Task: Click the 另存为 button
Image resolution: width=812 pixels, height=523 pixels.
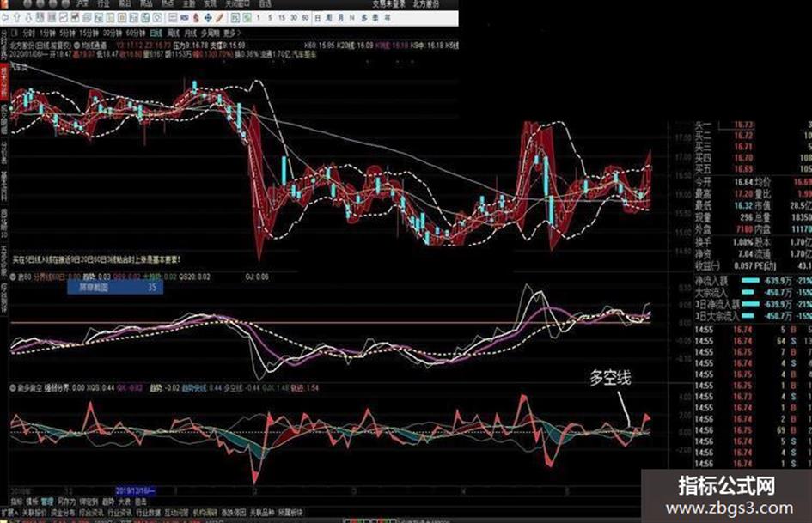Action: click(66, 502)
